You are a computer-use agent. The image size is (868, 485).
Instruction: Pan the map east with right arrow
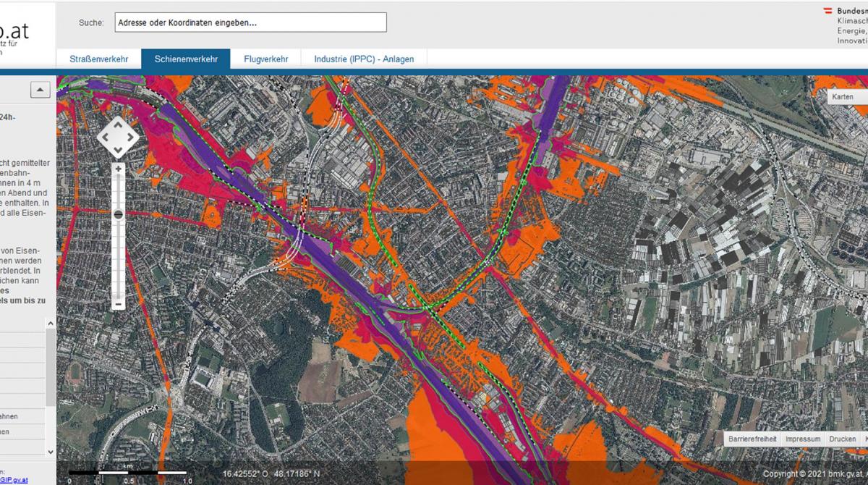pyautogui.click(x=131, y=136)
